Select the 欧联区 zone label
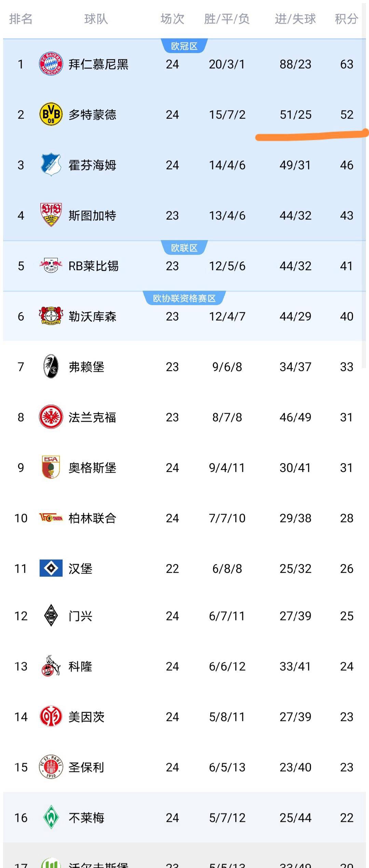369x868 pixels. [x=184, y=248]
